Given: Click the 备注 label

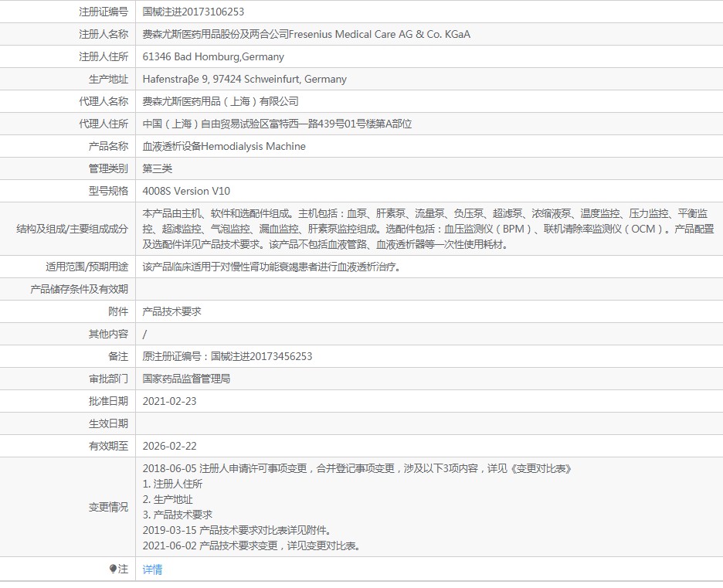Looking at the screenshot, I should click(118, 356).
